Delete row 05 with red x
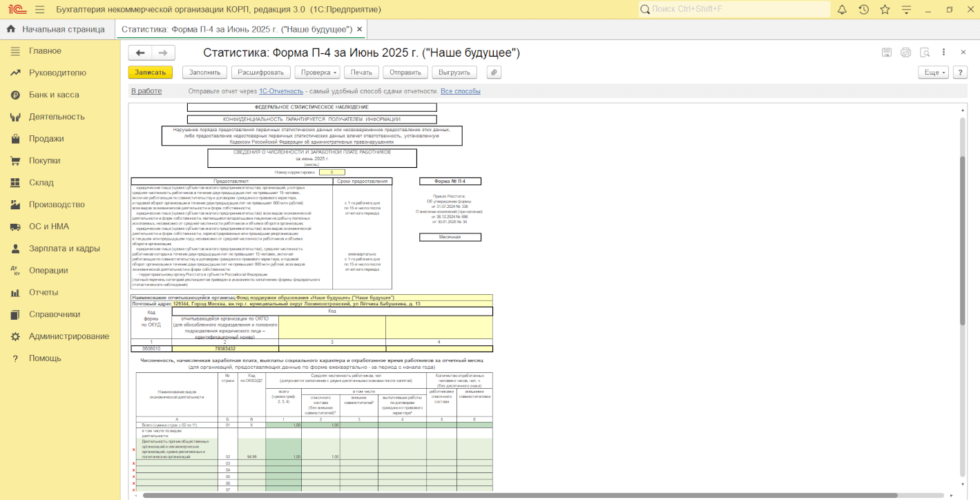Viewport: 980px width, 500px height. [133, 477]
